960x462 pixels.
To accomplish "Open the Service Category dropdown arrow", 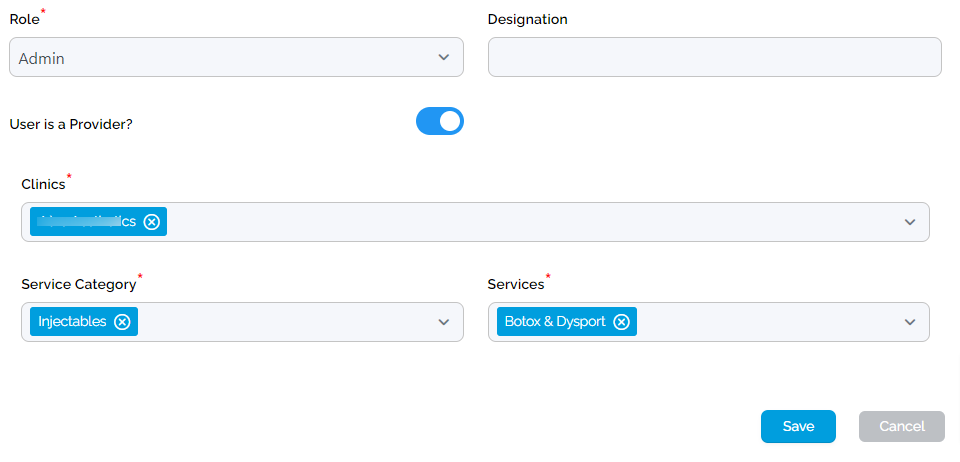I will 444,322.
